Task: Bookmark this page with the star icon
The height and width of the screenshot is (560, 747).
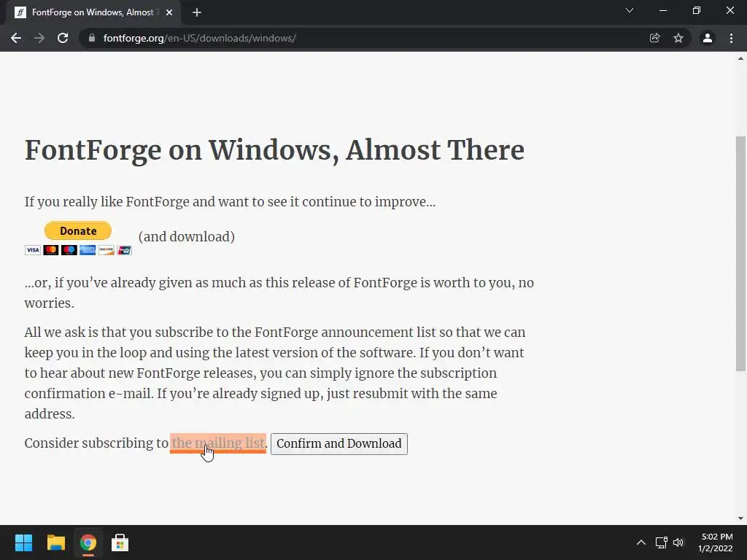Action: pyautogui.click(x=678, y=38)
